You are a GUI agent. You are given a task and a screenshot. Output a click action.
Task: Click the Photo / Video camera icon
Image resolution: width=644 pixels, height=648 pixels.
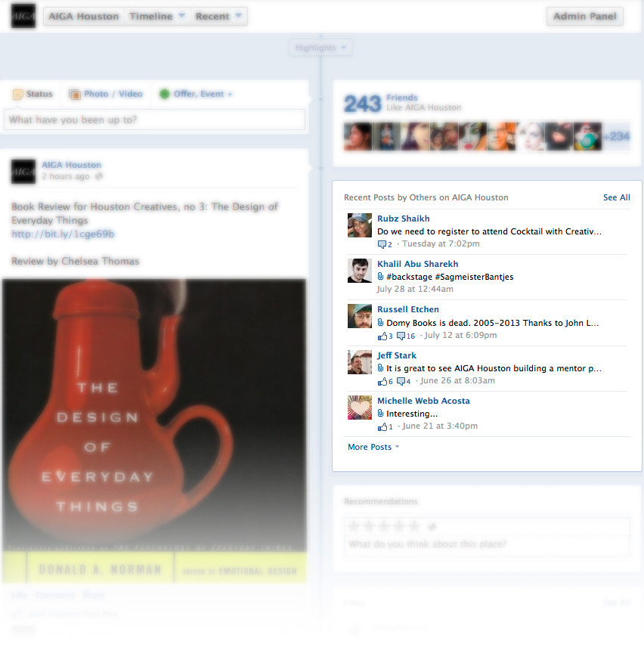click(74, 95)
